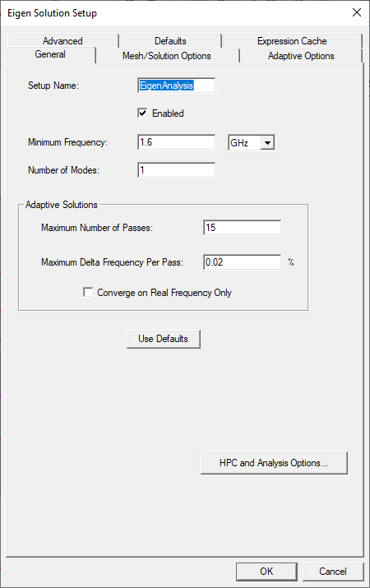Confirm with the OK button
Screen dimensions: 370x588
pyautogui.click(x=266, y=572)
